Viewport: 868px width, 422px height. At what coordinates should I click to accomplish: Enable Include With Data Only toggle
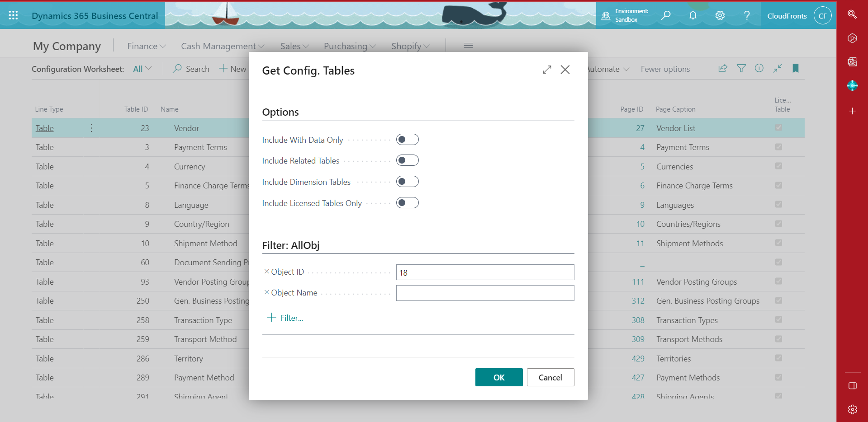[x=407, y=140]
